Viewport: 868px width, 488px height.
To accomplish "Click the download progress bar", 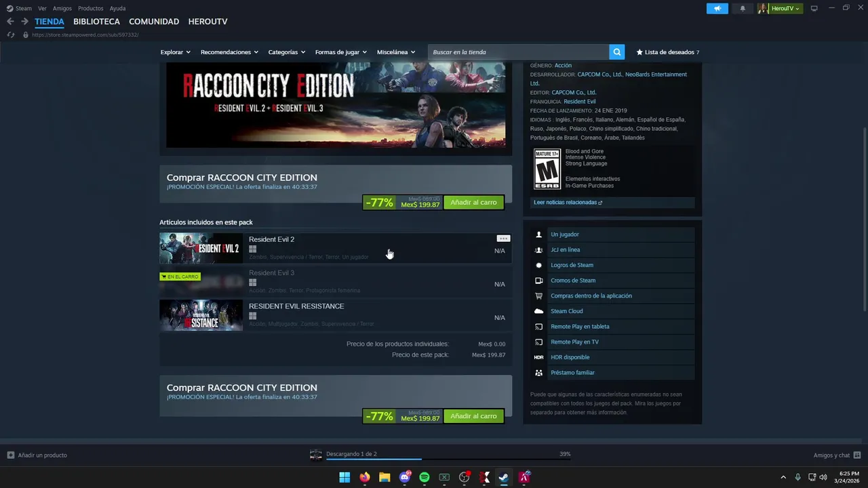I will click(x=448, y=460).
